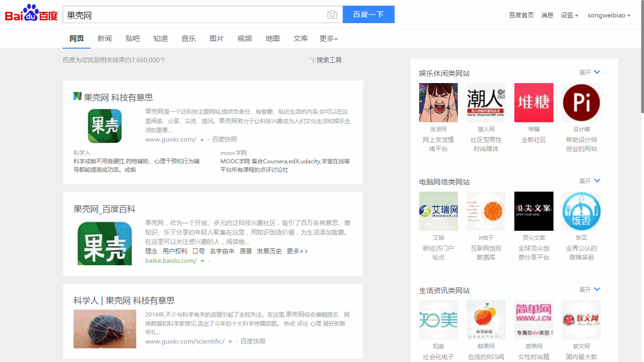Viewport: 644px width, 362px height.
Task: Open dropdown arrow next to www.guokr.com/
Action: 202,140
